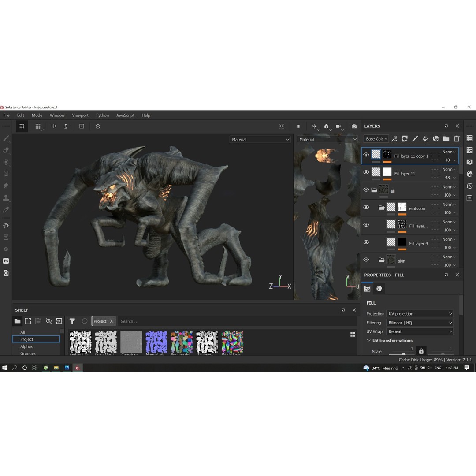476x476 pixels.
Task: Open the JavaScript menu
Action: click(125, 115)
